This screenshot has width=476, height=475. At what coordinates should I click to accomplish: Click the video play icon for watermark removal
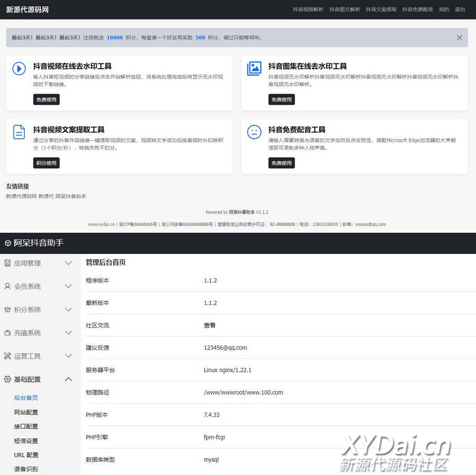[x=19, y=69]
